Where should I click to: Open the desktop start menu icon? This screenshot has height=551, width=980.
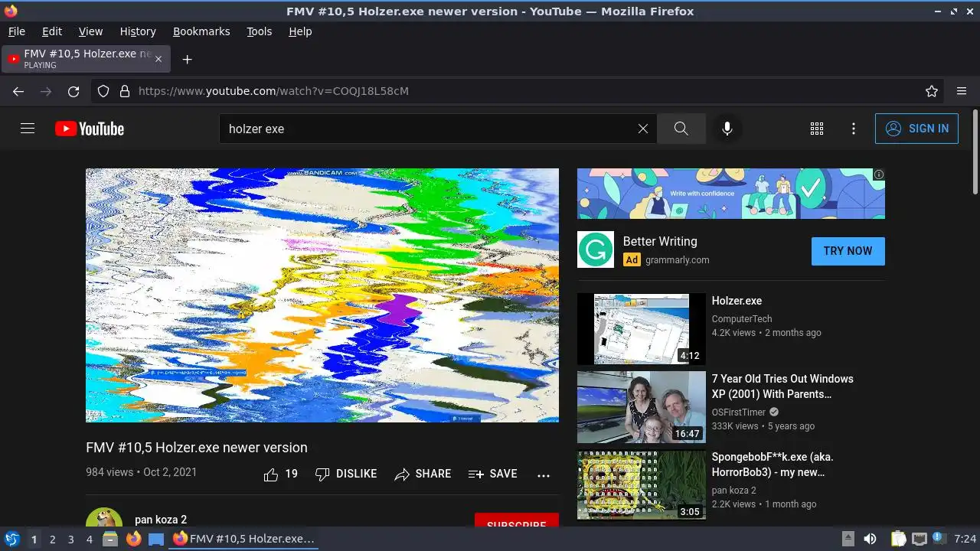click(11, 539)
